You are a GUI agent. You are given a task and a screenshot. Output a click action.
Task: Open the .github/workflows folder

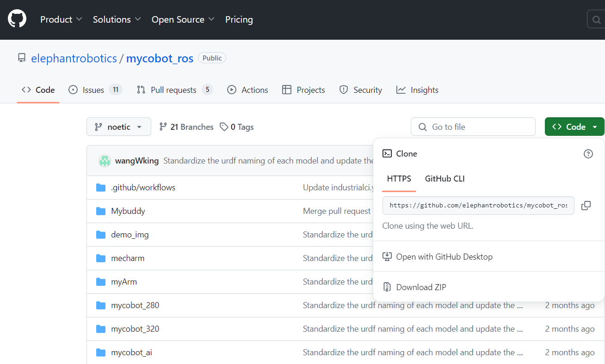[x=143, y=188]
